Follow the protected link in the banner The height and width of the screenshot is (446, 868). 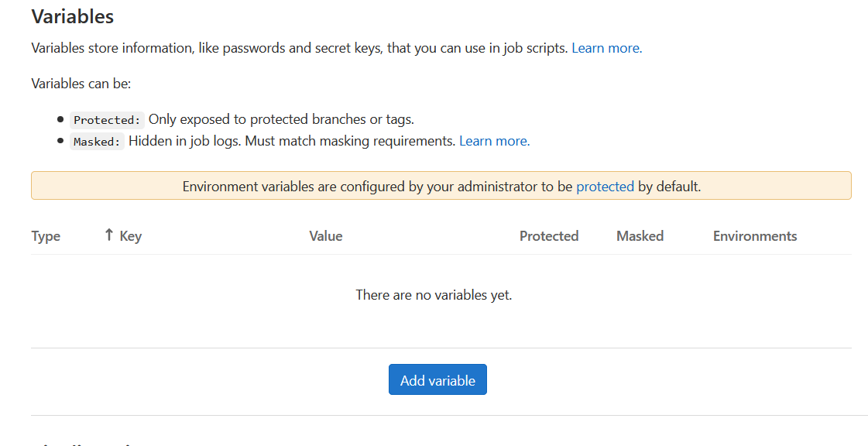pyautogui.click(x=605, y=187)
